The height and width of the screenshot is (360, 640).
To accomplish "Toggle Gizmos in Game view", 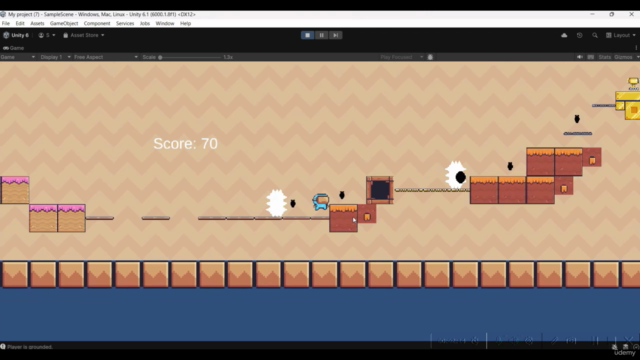I will [623, 57].
